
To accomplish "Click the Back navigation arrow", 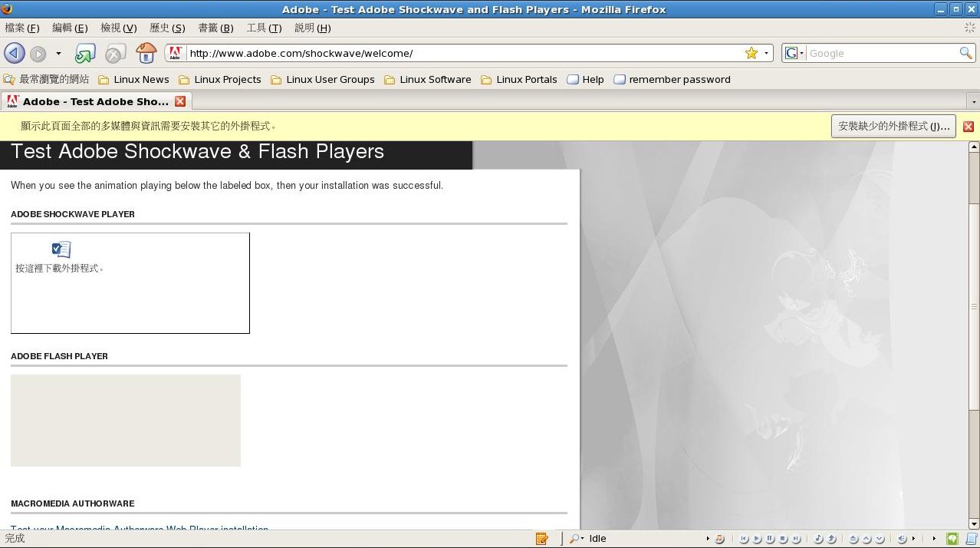I will coord(14,54).
